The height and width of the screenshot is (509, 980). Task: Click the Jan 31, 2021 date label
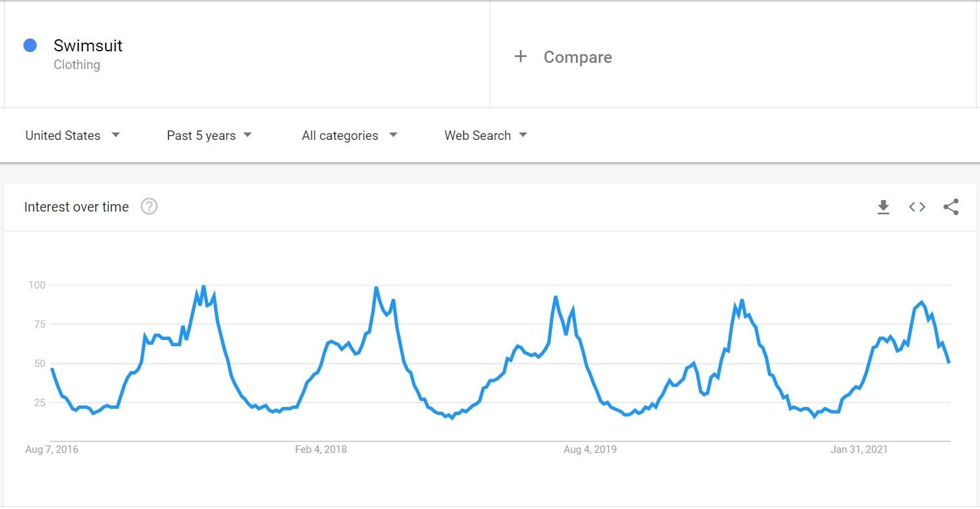tap(859, 450)
